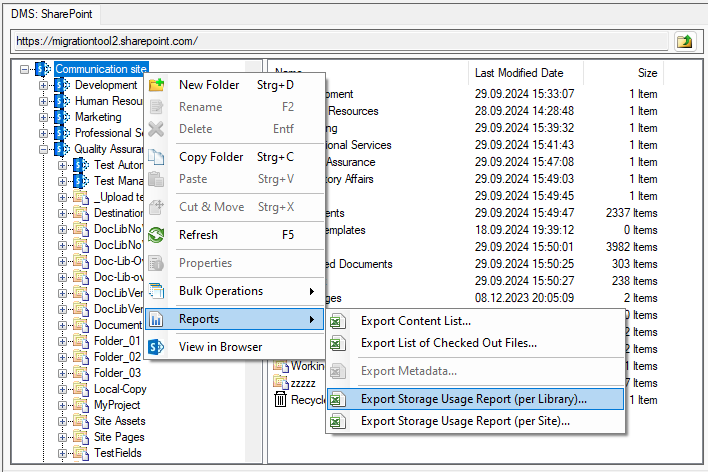This screenshot has height=472, width=708.
Task: Click the Recycle bin icon in file list
Action: [x=280, y=399]
